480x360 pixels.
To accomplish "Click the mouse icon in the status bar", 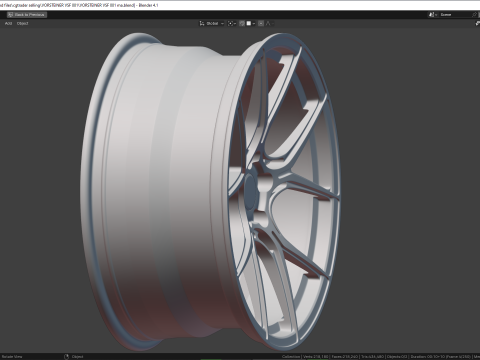I will tap(66, 356).
